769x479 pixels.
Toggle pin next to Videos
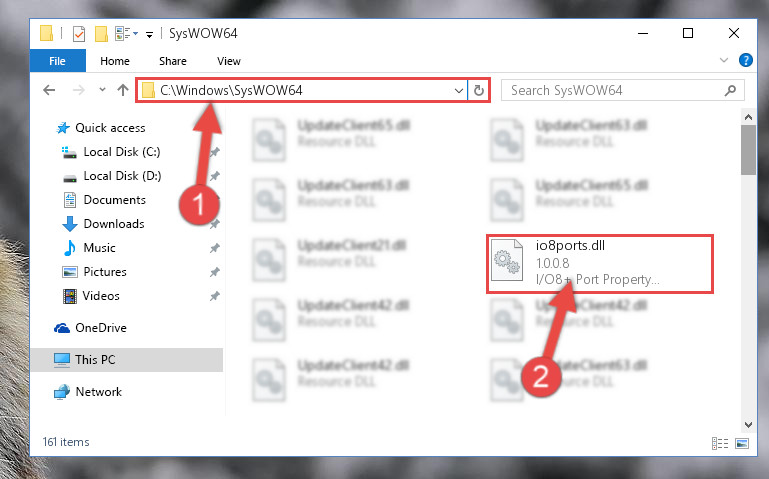[214, 296]
